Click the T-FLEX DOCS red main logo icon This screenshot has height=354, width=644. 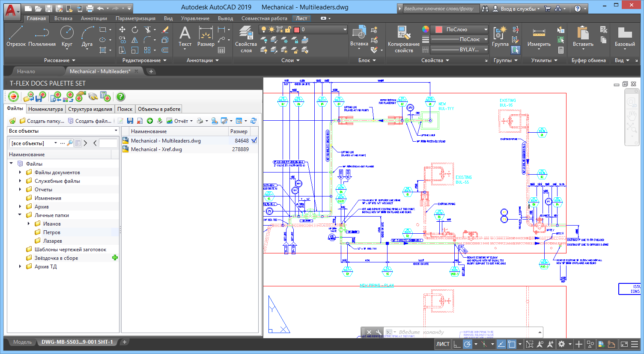(x=13, y=97)
